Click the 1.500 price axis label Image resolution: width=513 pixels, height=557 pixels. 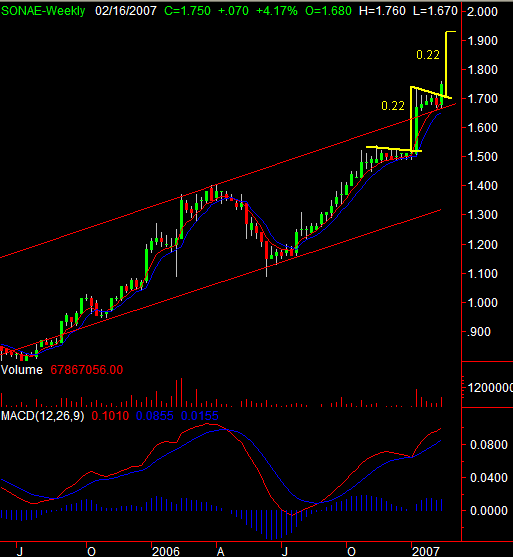pyautogui.click(x=482, y=157)
